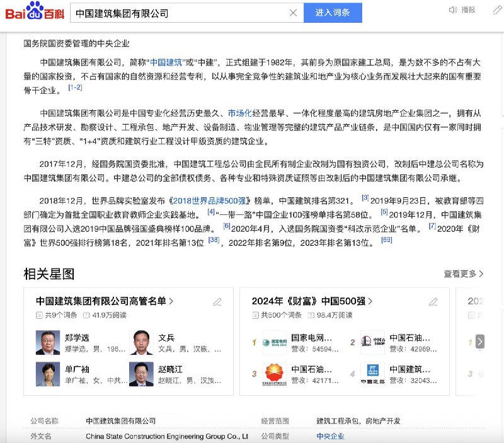Click the 相关星图 section heading
This screenshot has width=504, height=443.
[x=49, y=274]
